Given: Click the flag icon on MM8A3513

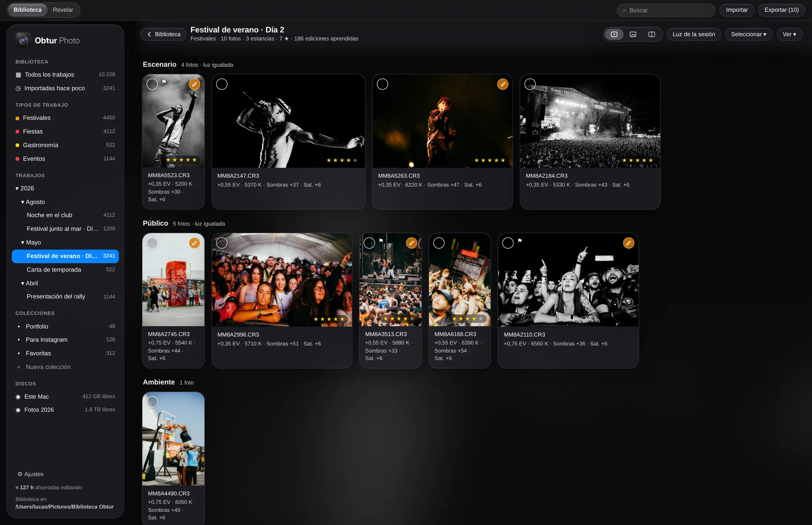Looking at the screenshot, I should [381, 241].
